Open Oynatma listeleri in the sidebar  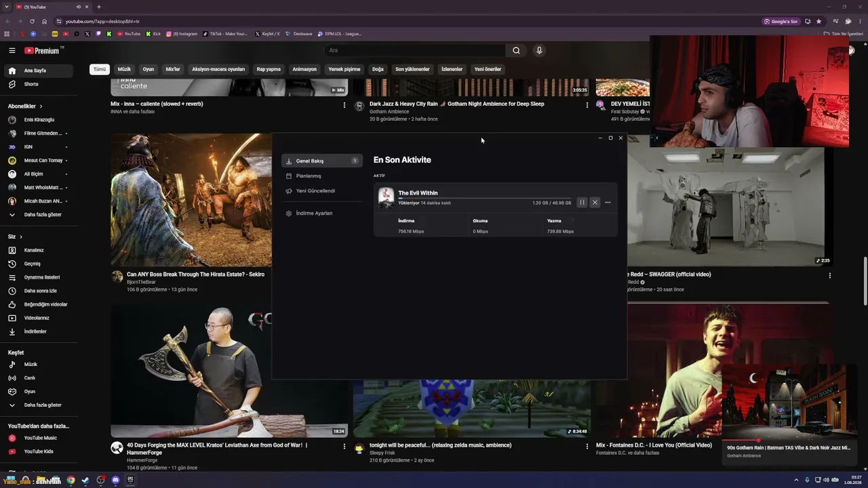[39, 277]
